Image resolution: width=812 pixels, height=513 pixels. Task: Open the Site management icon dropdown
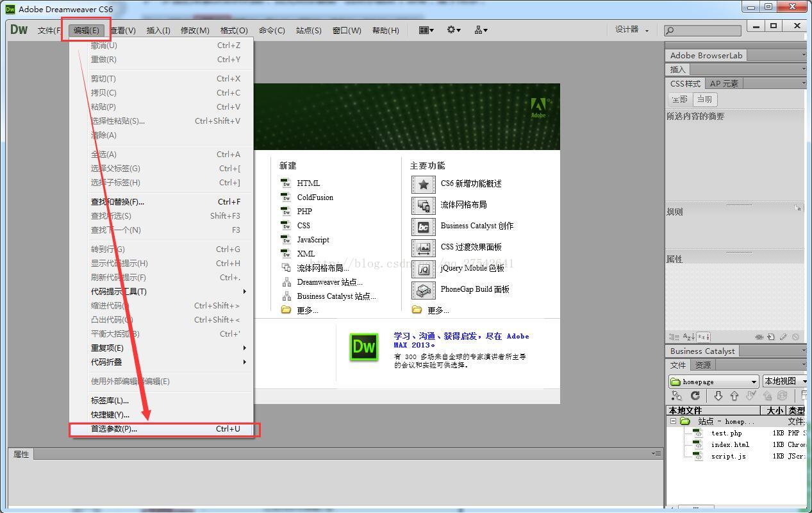tap(481, 30)
